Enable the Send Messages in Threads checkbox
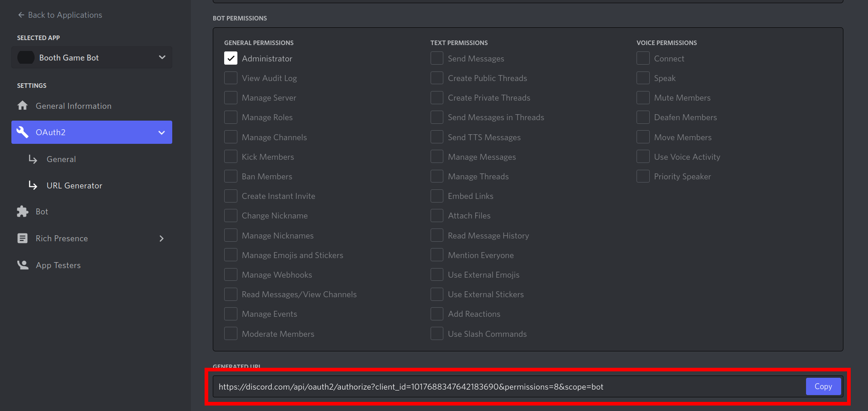The width and height of the screenshot is (868, 411). click(x=437, y=117)
